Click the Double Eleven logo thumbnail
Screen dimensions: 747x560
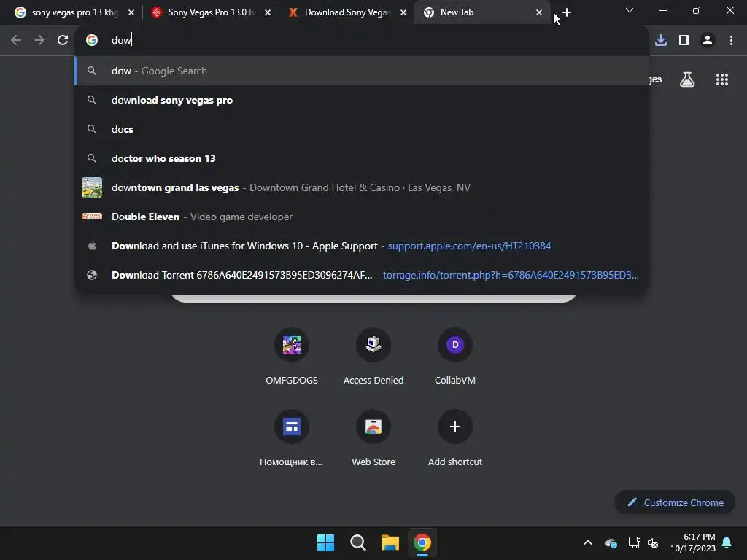pyautogui.click(x=92, y=217)
